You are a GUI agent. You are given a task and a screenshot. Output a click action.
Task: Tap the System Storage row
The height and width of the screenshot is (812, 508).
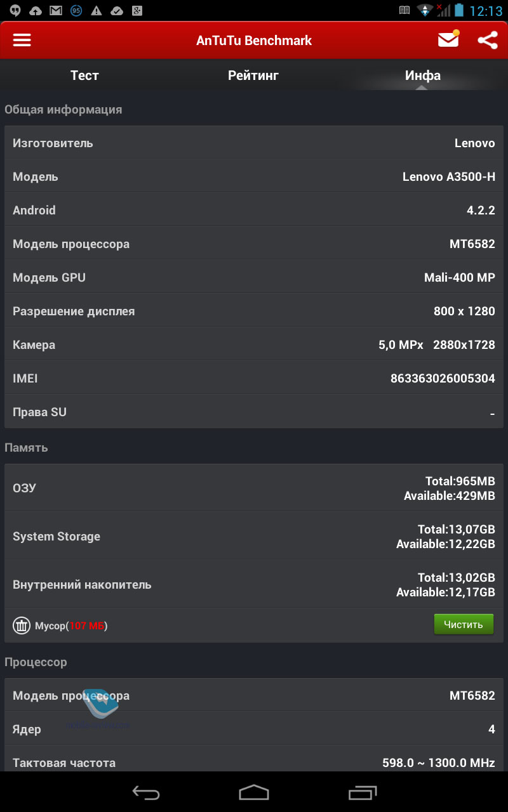coord(254,537)
